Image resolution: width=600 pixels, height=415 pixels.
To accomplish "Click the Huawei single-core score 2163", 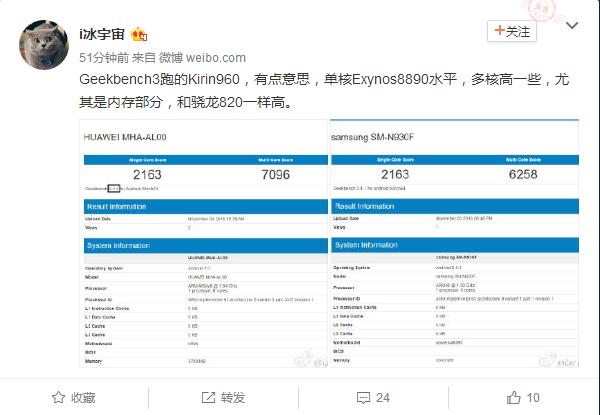I will click(x=147, y=175).
